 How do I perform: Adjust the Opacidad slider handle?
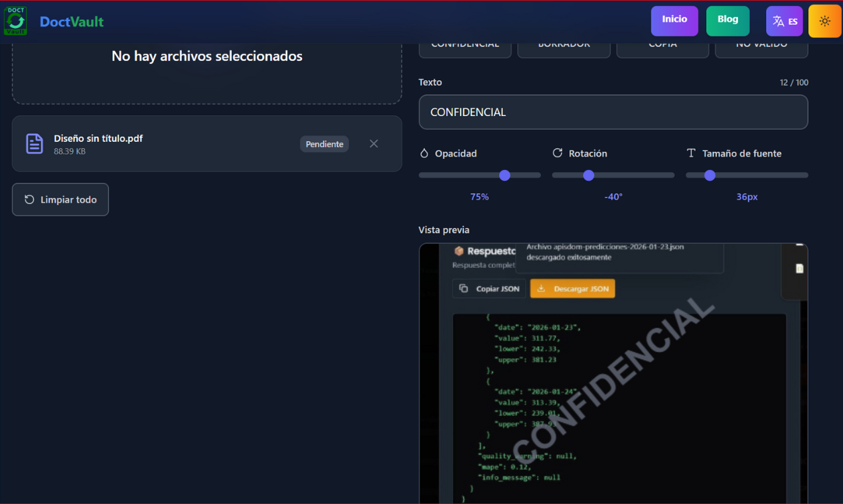coord(504,175)
